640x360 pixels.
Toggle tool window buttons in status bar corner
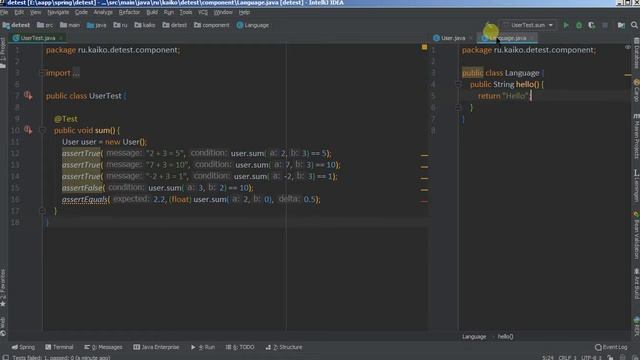point(5,357)
